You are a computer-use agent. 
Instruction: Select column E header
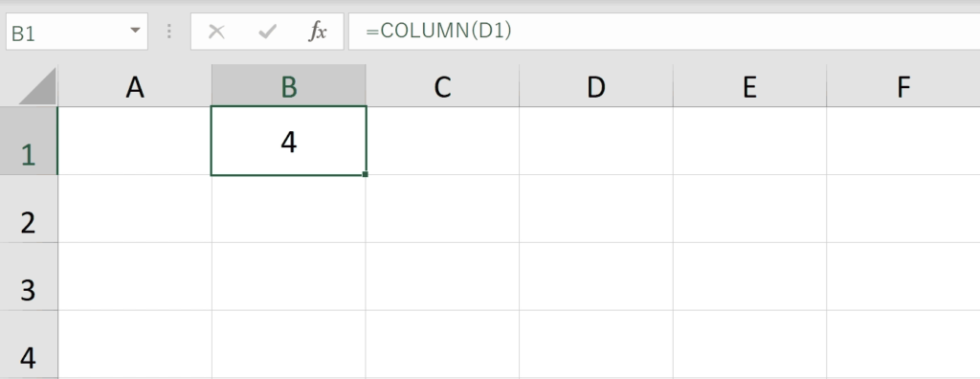pos(749,86)
